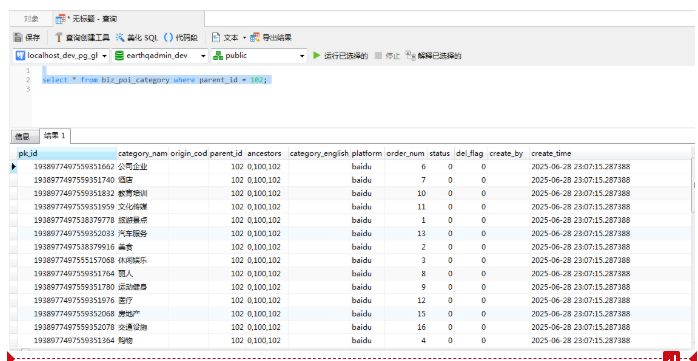Select the 无标题 - 查询 tab
Screen dimensions: 698x361
coord(87,19)
